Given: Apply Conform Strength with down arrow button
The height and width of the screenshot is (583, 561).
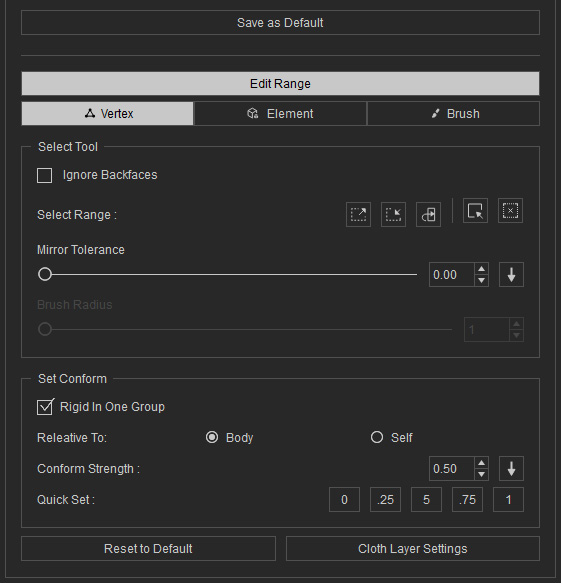Looking at the screenshot, I should tap(511, 468).
